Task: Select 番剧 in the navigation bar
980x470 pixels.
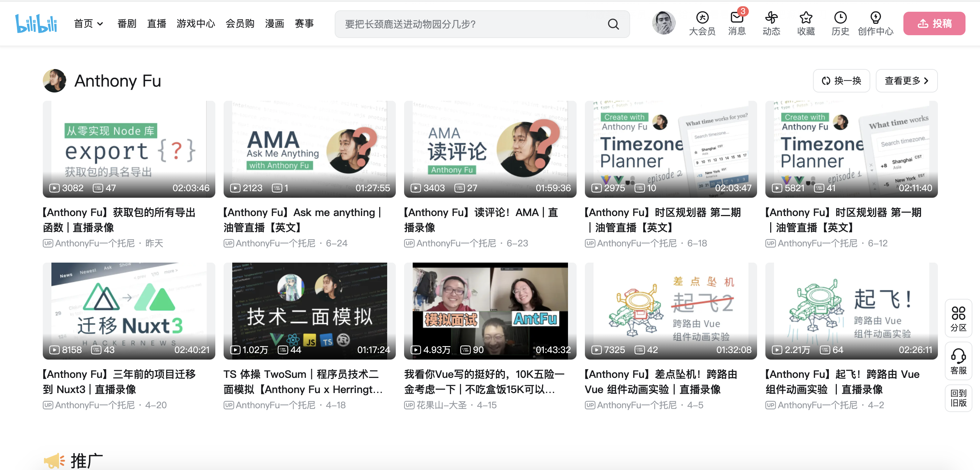Action: [127, 24]
